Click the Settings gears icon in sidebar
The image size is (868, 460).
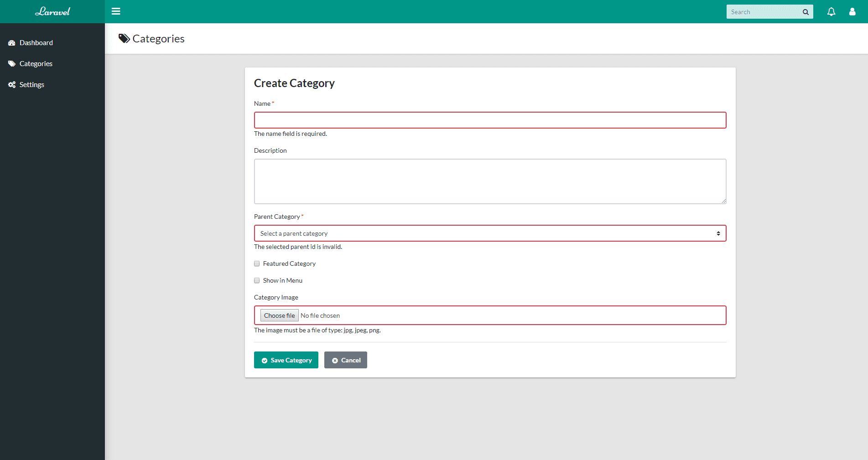pos(11,84)
